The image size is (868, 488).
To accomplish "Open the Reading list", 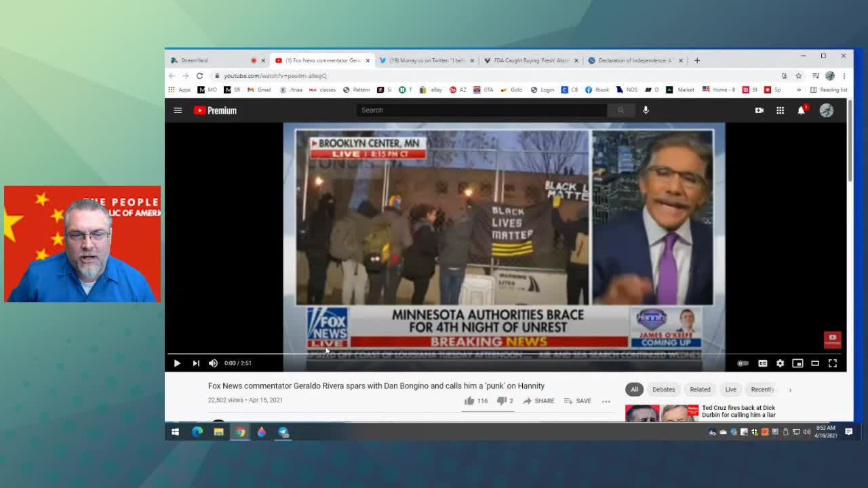I will (x=829, y=89).
